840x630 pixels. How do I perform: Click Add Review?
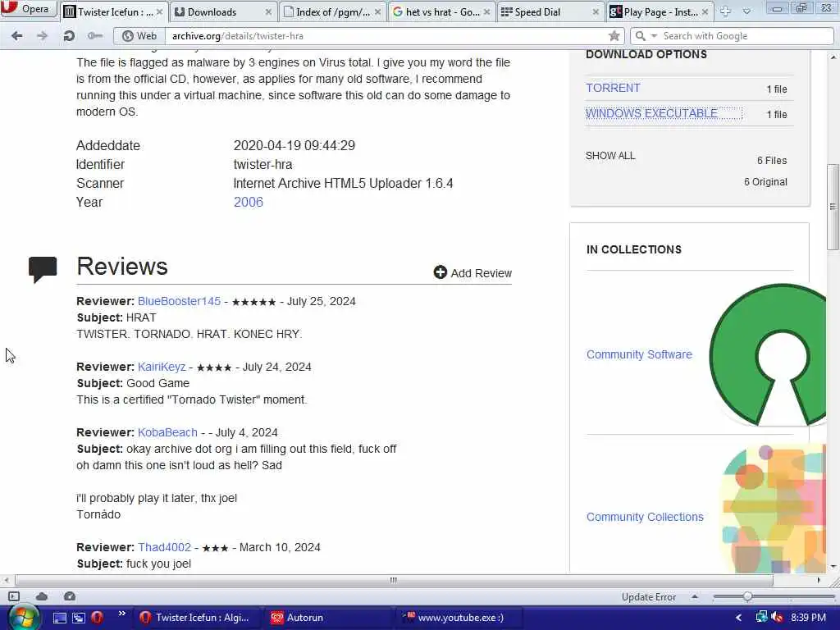coord(472,272)
